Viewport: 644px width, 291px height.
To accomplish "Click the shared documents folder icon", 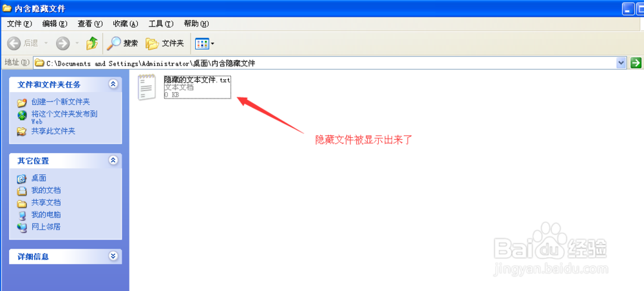I will pyautogui.click(x=22, y=203).
